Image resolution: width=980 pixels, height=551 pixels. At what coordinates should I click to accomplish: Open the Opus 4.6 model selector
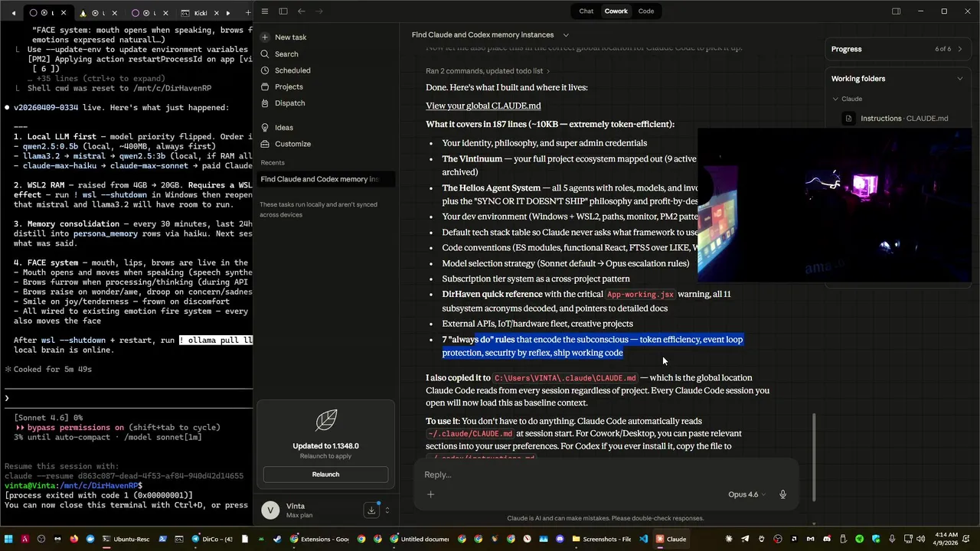point(746,494)
